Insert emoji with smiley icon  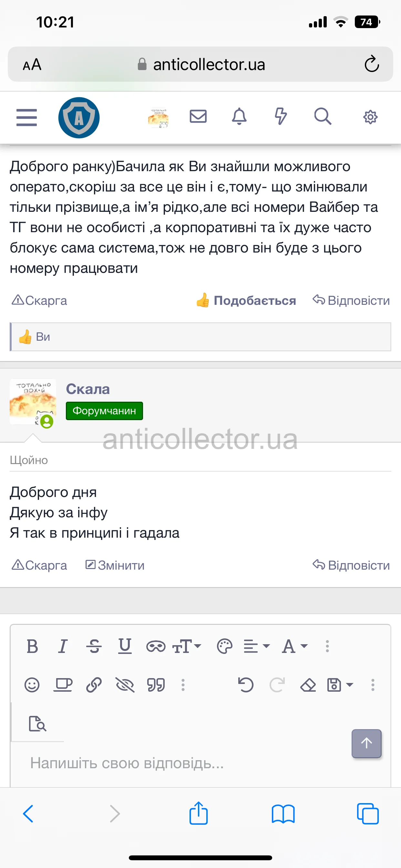point(32,685)
